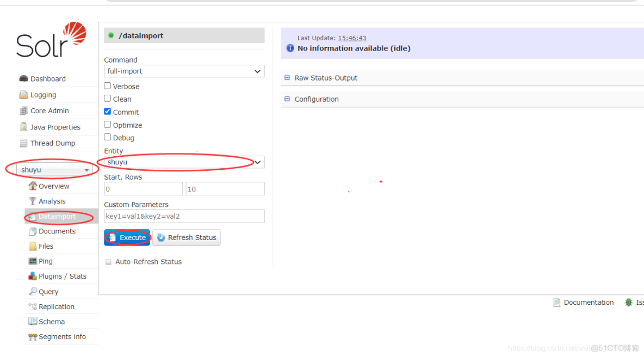Open Core Admin from the sidebar
The height and width of the screenshot is (357, 644).
(49, 110)
